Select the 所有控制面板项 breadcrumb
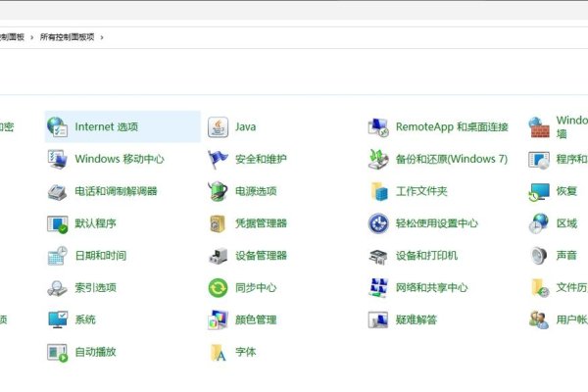Screen dimensions: 588x392 (67, 37)
